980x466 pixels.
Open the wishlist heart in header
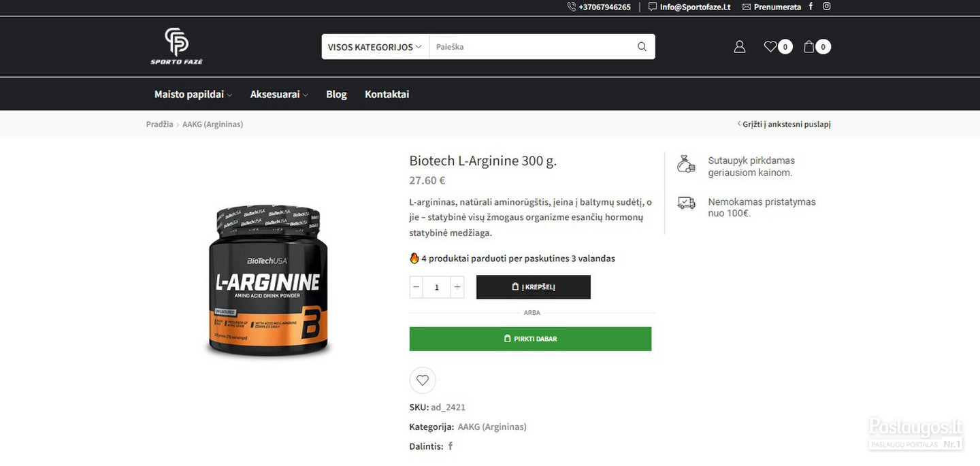[770, 47]
